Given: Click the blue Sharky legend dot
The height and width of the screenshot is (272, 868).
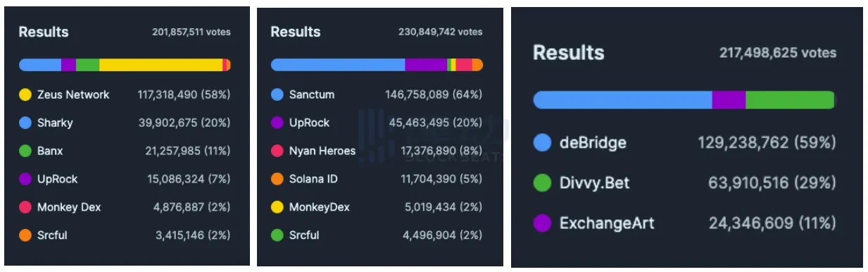Looking at the screenshot, I should pyautogui.click(x=25, y=123).
